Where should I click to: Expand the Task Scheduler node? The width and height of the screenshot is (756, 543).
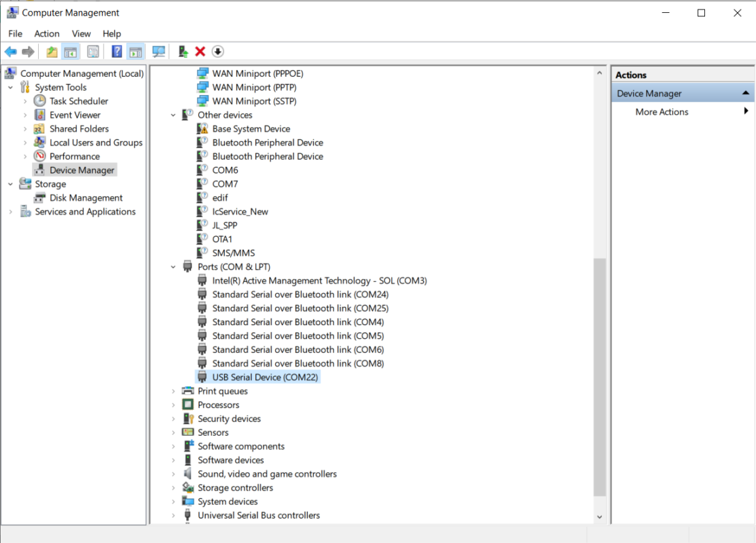point(25,102)
